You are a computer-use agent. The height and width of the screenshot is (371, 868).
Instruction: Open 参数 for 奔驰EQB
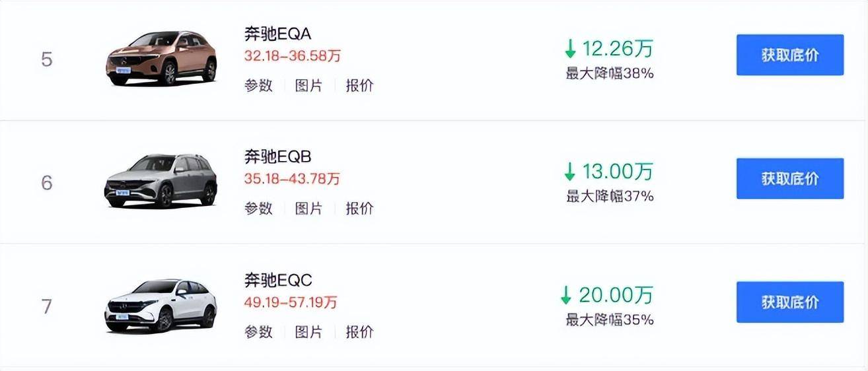point(258,208)
